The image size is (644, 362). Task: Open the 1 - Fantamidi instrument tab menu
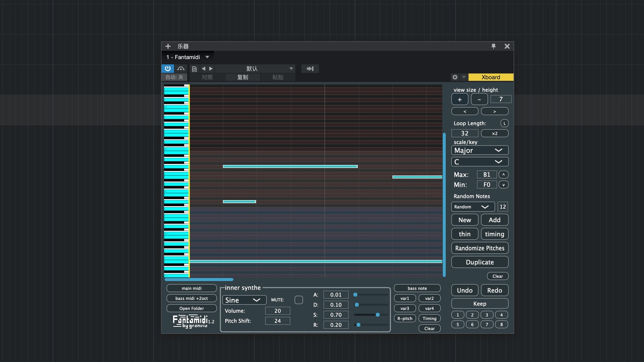pyautogui.click(x=207, y=57)
